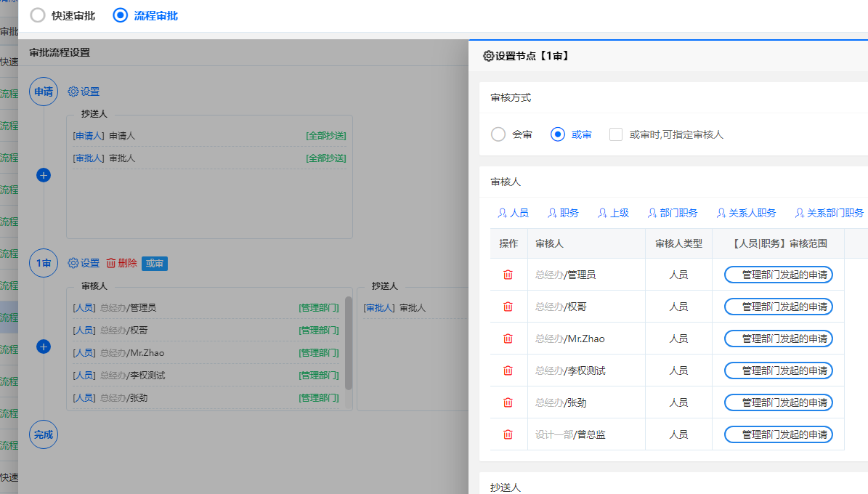Viewport: 868px width, 494px height.
Task: Open review scope for 总经办/Mr.Zhao
Action: point(779,339)
